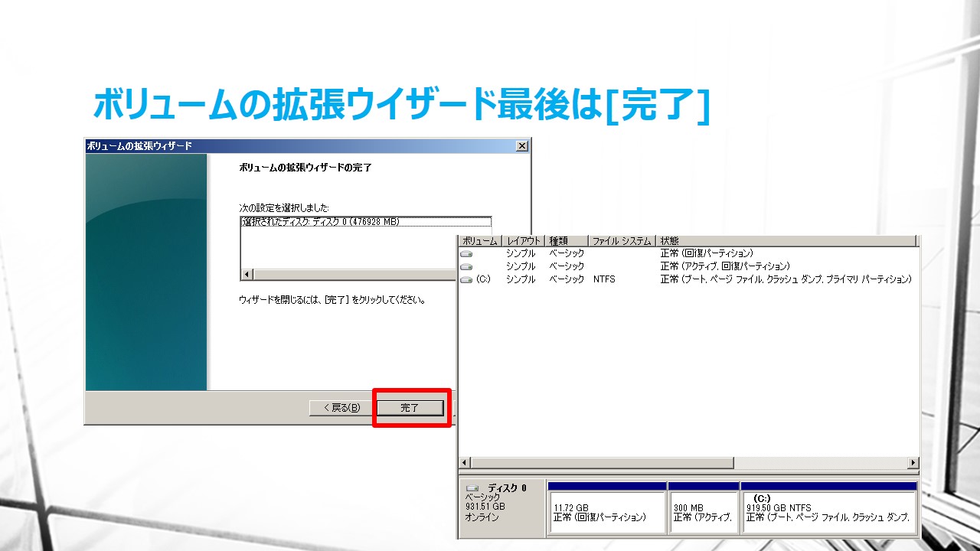
Task: Sort by the ボリューム column header
Action: [x=479, y=241]
